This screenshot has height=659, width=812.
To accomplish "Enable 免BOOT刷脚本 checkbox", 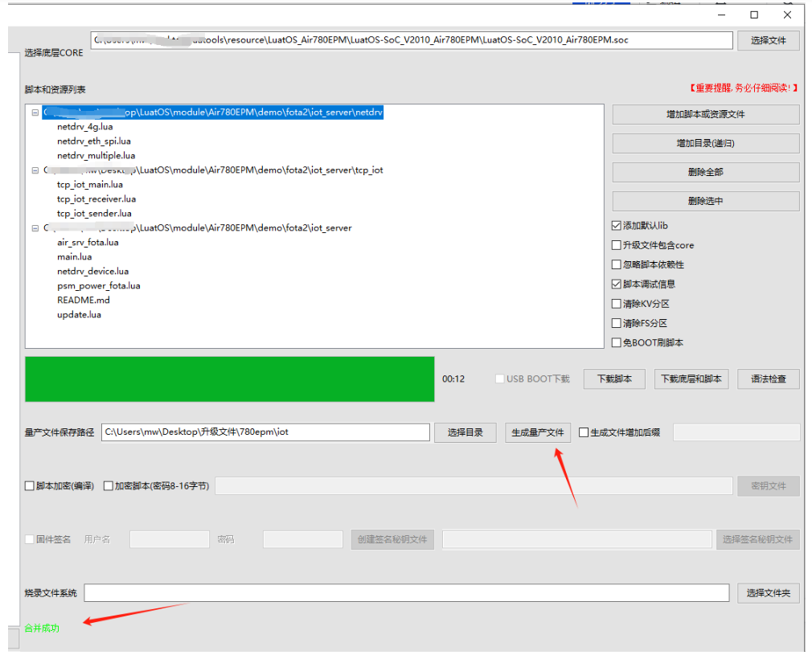I will pos(617,342).
